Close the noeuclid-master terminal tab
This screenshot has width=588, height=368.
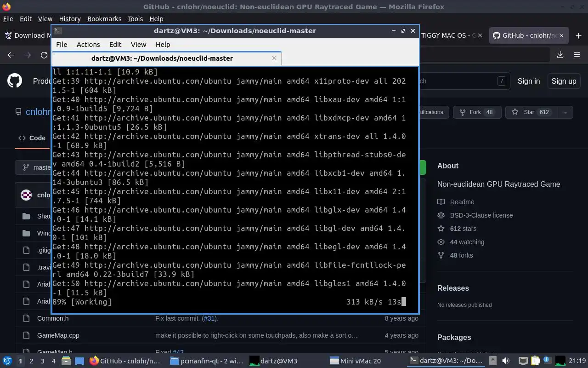tap(274, 58)
